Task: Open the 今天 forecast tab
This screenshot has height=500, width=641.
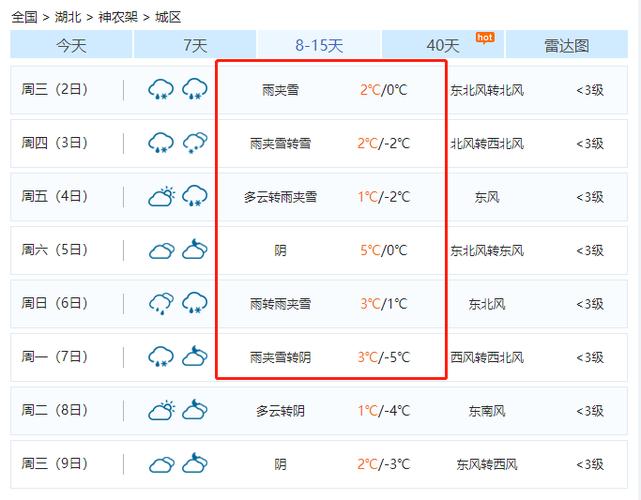Action: (x=71, y=45)
